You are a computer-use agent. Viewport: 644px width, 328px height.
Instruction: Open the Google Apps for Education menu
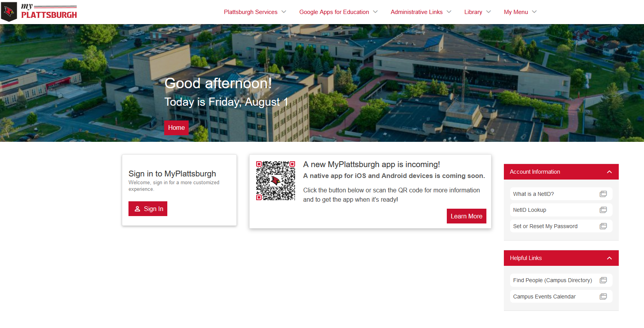point(334,12)
